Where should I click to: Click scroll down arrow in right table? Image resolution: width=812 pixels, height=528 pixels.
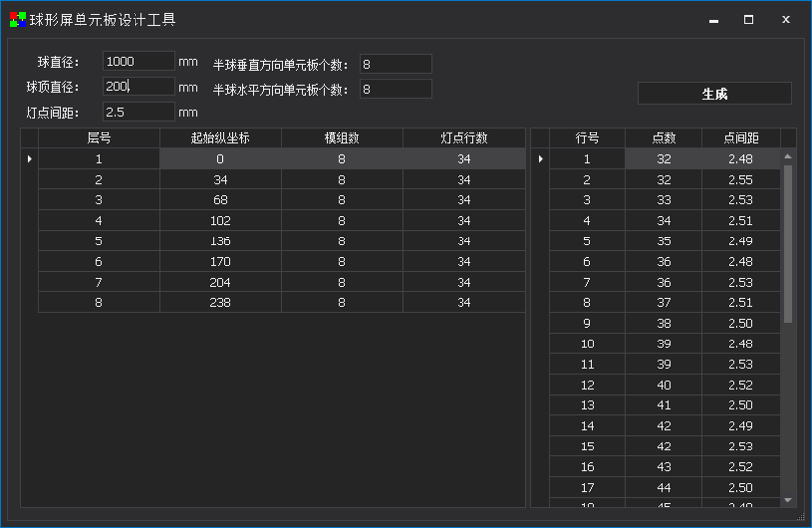pos(787,500)
